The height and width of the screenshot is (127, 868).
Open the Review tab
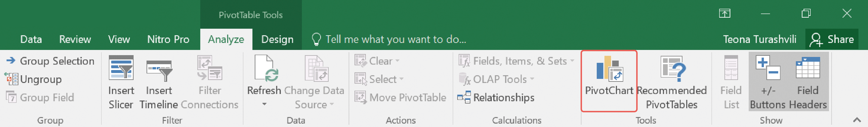[x=75, y=39]
